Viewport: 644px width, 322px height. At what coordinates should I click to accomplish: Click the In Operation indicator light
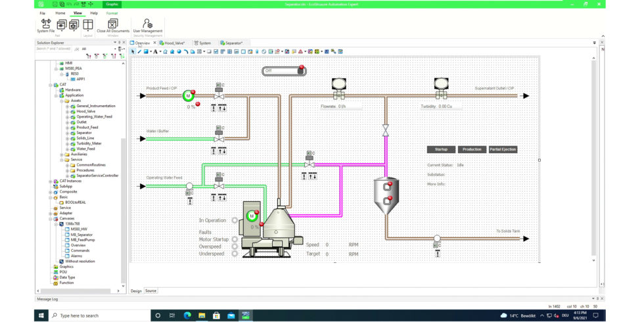point(235,221)
